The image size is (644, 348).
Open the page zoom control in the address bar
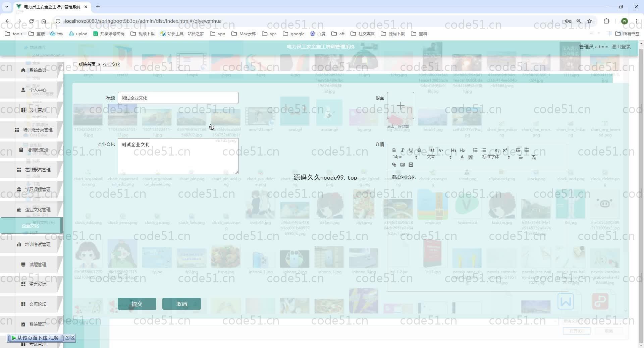[x=579, y=21]
